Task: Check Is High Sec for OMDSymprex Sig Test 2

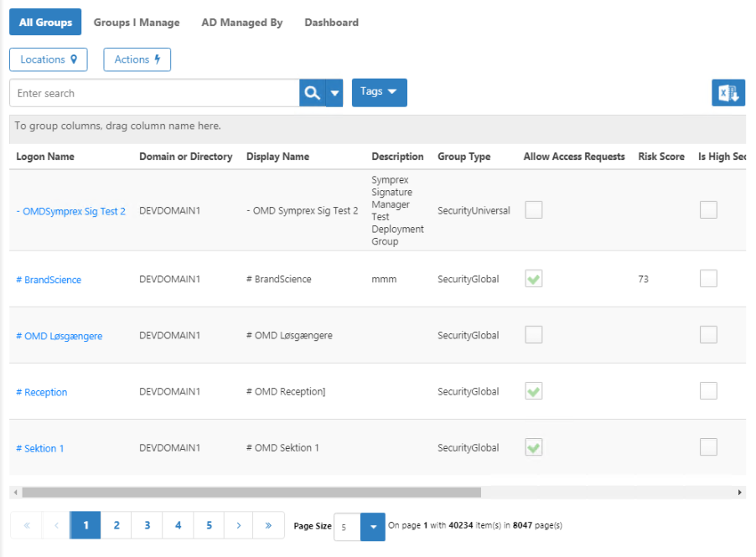Action: (708, 210)
